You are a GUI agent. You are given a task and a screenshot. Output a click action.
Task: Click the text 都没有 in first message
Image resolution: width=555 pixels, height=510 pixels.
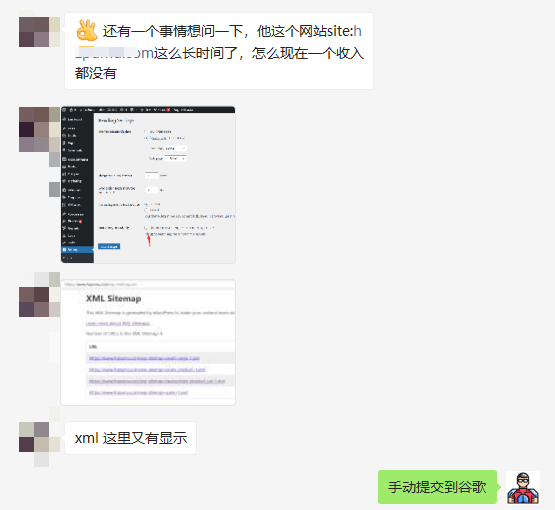(x=96, y=74)
